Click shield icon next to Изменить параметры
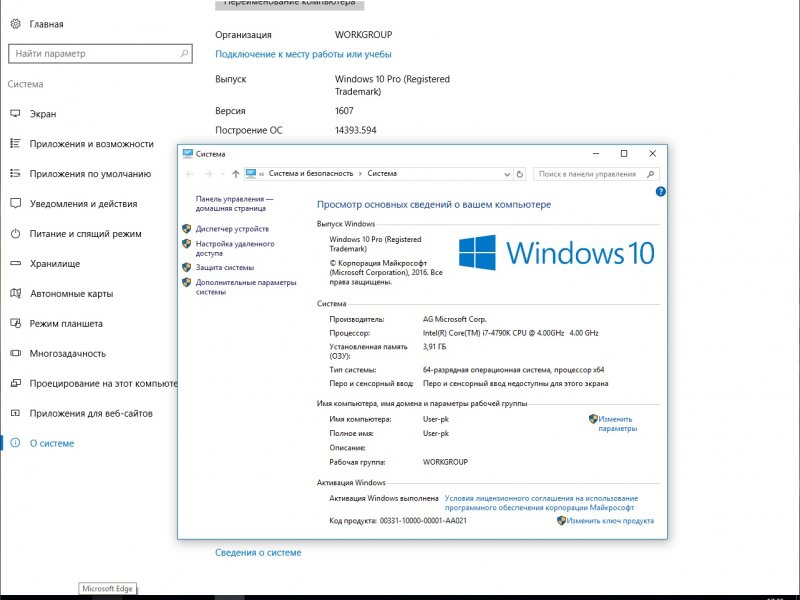Screen dimensions: 800x600 pyautogui.click(x=593, y=419)
